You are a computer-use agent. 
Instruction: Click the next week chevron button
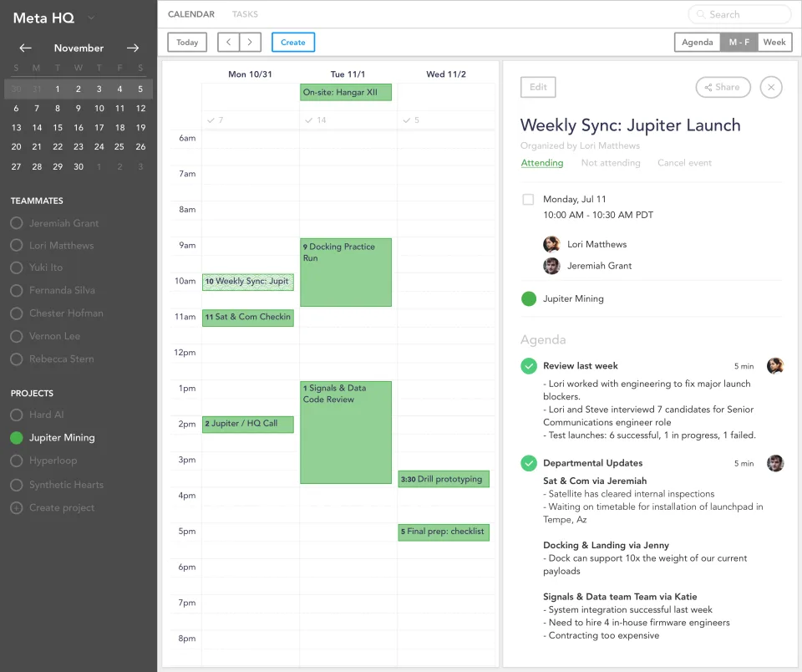tap(250, 42)
